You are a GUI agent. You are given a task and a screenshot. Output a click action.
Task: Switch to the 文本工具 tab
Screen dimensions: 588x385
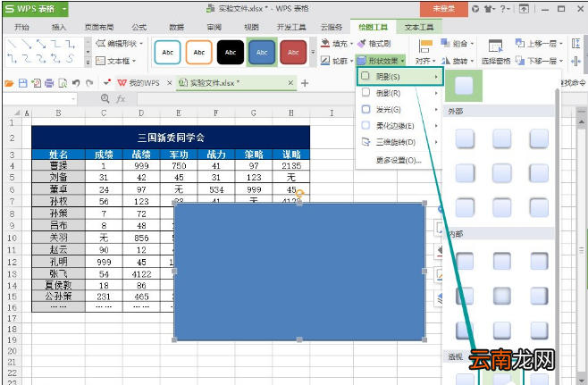click(x=419, y=27)
